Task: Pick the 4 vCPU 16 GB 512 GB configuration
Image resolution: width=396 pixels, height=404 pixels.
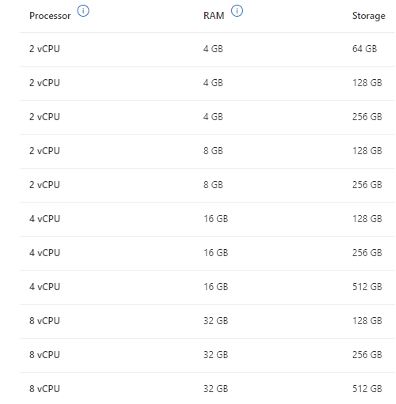Action: (x=207, y=287)
